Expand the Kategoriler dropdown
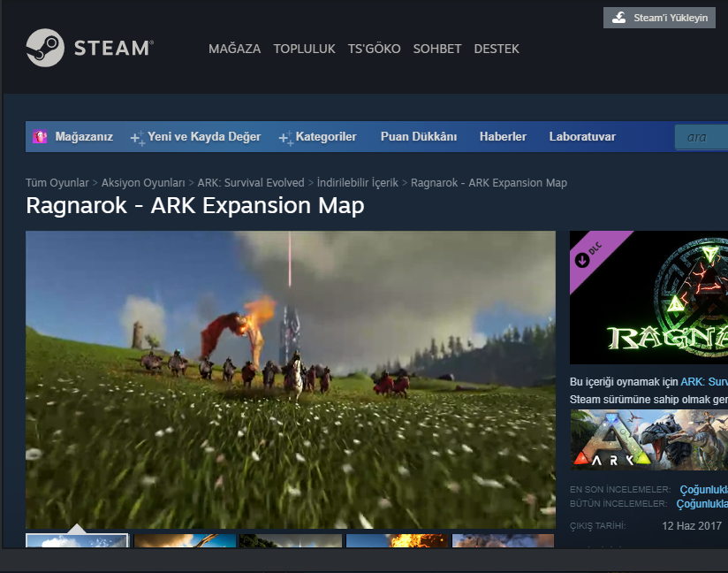The width and height of the screenshot is (728, 573). coord(326,137)
